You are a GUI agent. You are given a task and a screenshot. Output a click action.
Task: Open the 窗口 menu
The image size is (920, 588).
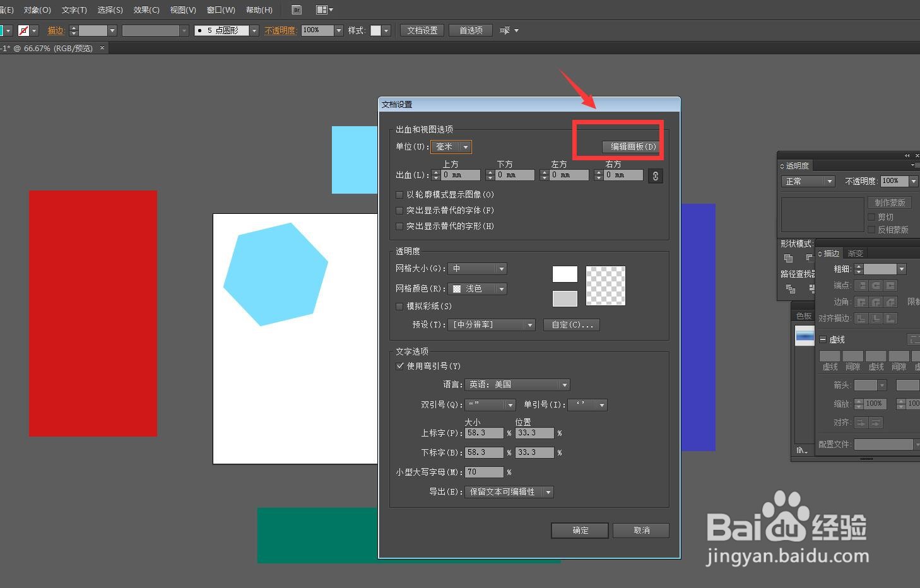[x=220, y=9]
